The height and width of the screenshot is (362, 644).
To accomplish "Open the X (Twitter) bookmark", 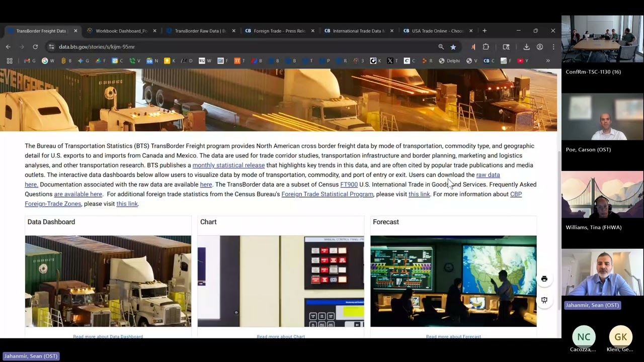I will (392, 61).
